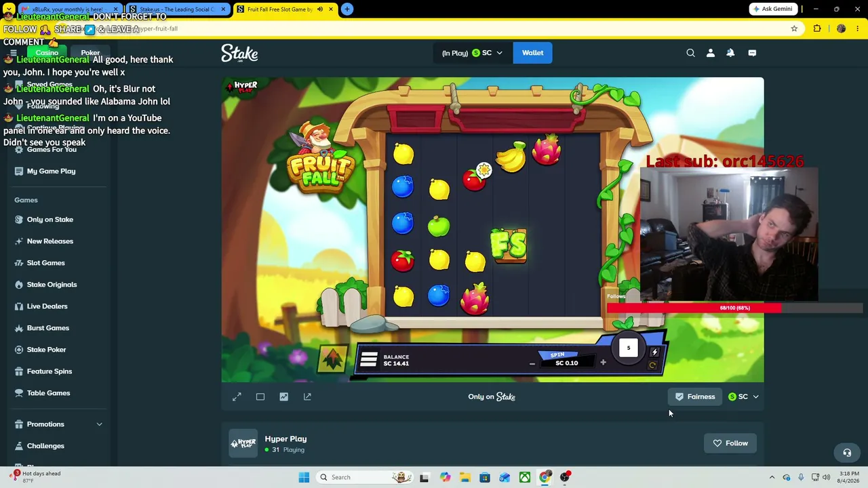
Task: Switch to the Poker tab
Action: click(x=90, y=53)
